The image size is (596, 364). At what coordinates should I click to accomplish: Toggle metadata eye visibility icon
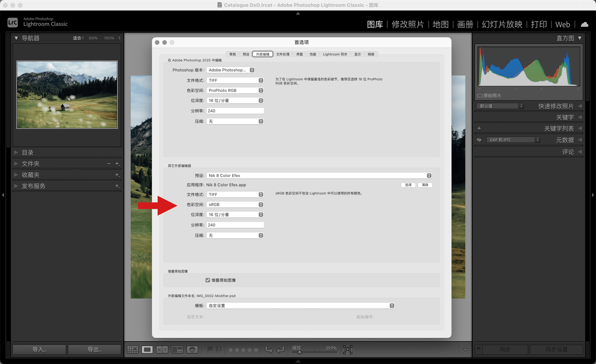(x=479, y=140)
